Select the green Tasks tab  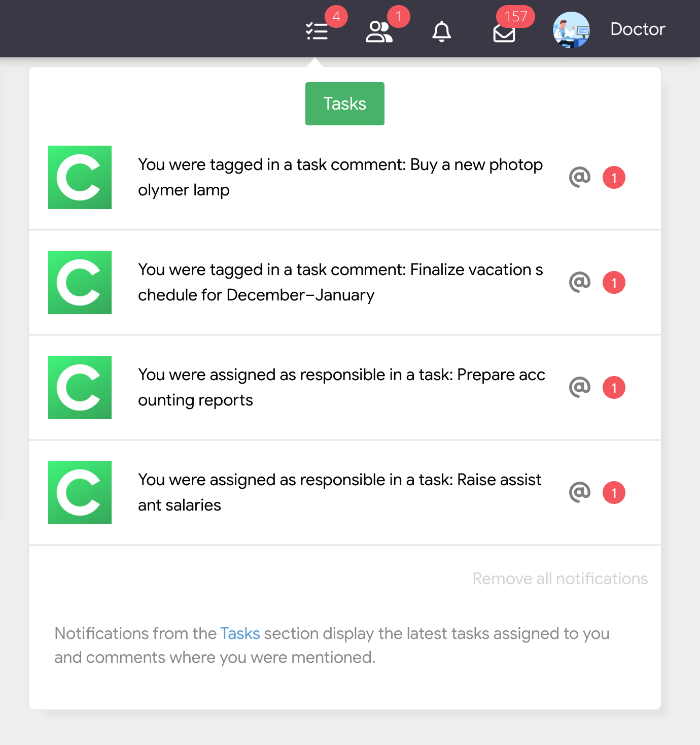345,104
